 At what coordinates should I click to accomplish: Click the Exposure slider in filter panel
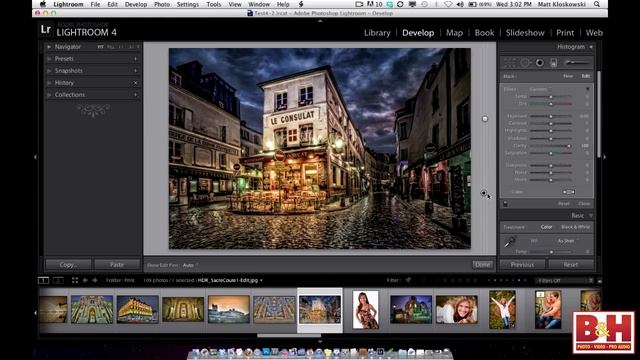(x=551, y=116)
